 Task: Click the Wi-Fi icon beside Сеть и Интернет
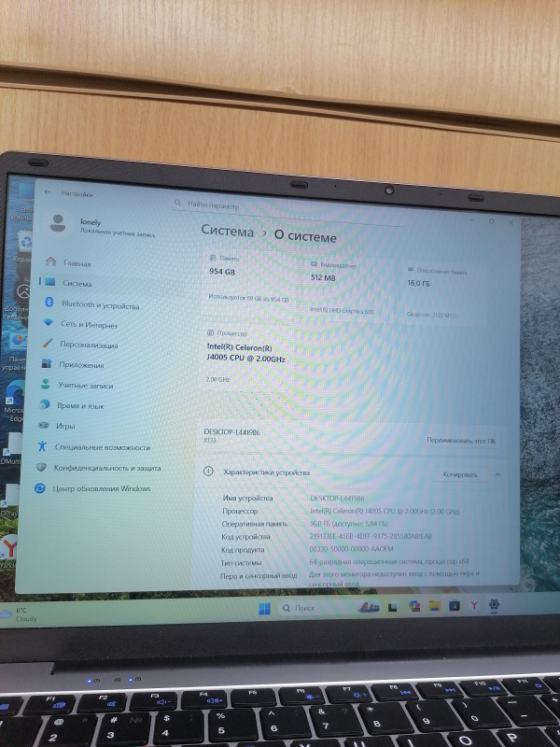click(x=49, y=322)
